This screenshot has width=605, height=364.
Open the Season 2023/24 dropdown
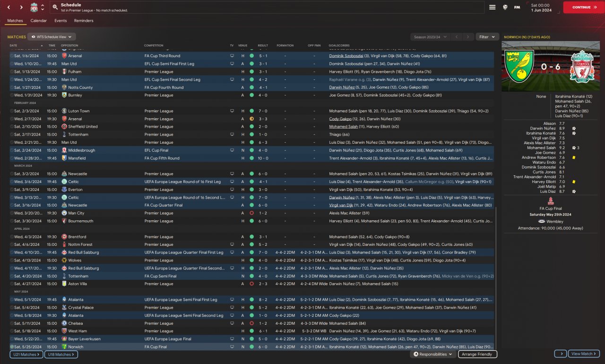coord(430,36)
